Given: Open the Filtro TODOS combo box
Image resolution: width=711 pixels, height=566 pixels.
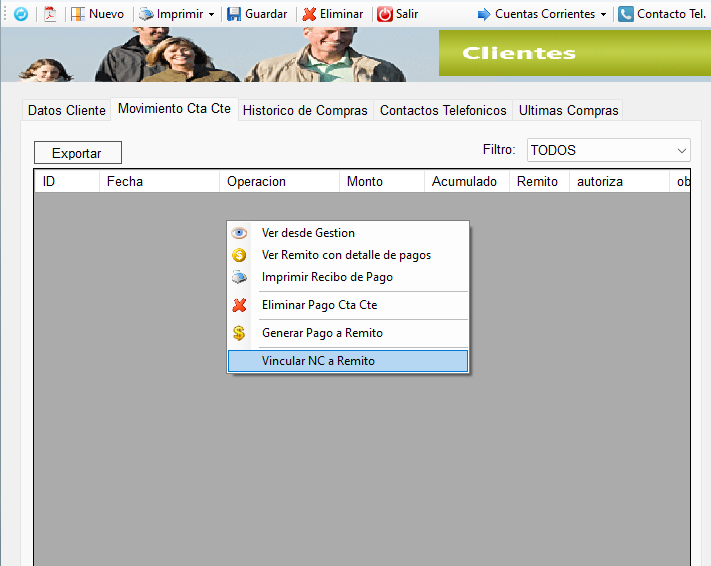Looking at the screenshot, I should point(609,150).
